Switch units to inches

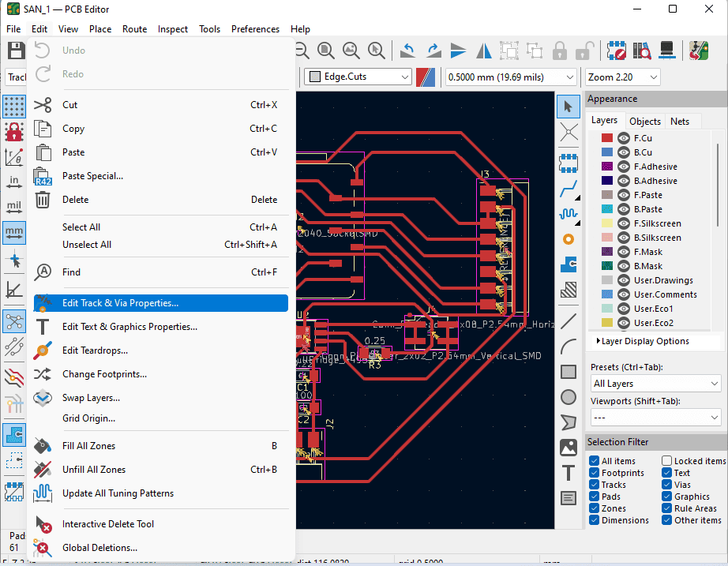pos(14,182)
